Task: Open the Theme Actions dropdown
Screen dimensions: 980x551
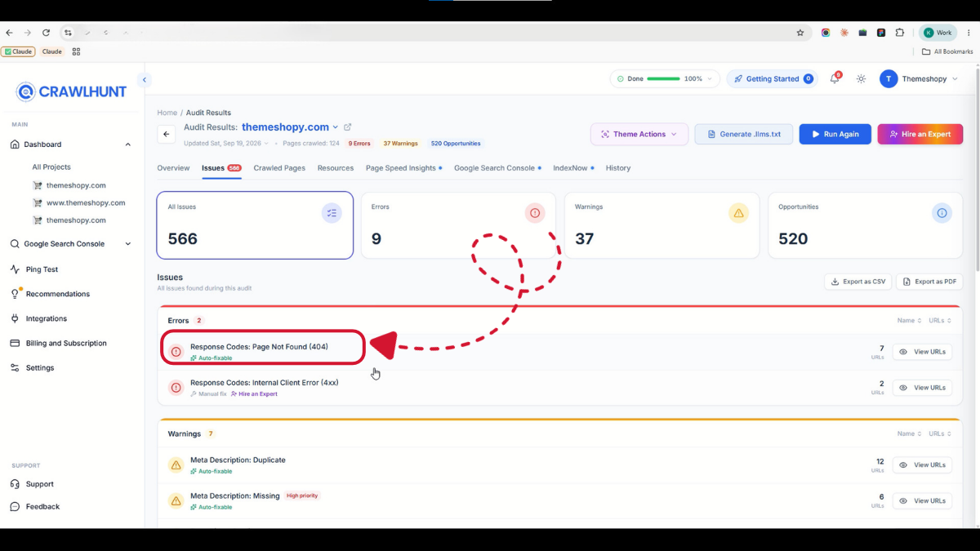Action: coord(639,134)
